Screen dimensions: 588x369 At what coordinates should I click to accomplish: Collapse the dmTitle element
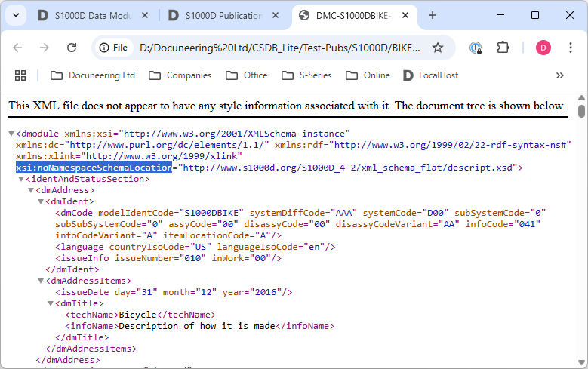[51, 303]
